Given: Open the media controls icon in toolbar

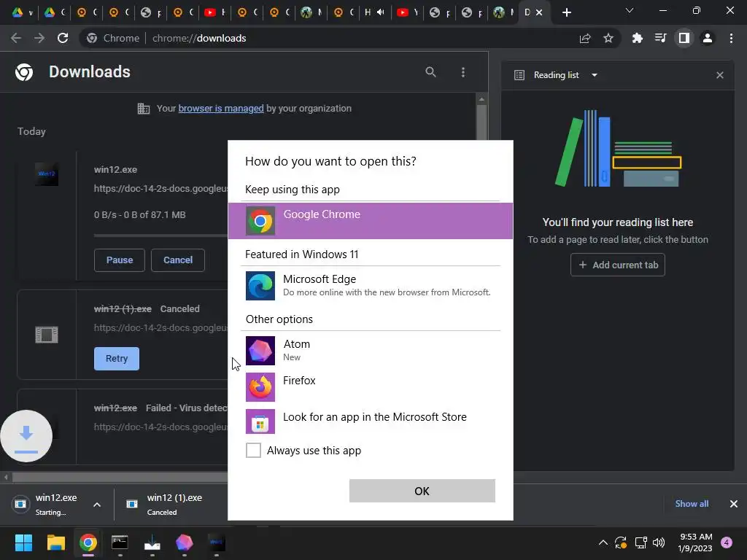Looking at the screenshot, I should [x=660, y=38].
